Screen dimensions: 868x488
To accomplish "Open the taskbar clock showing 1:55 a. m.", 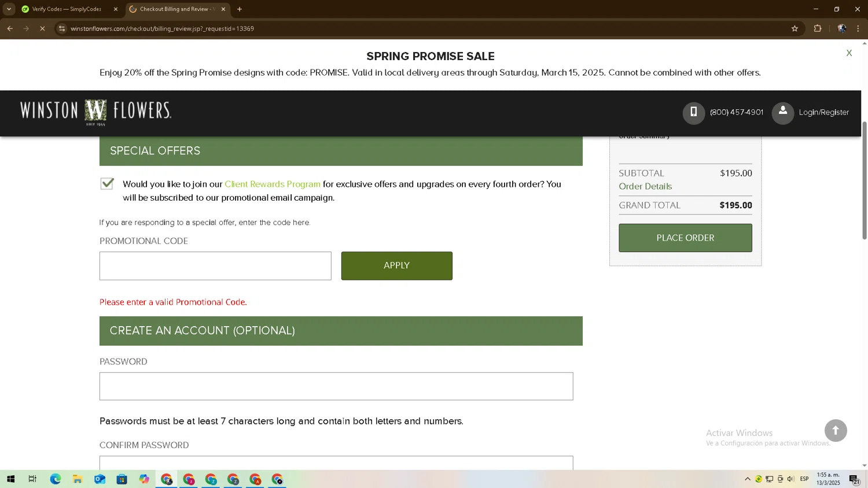I will [828, 479].
